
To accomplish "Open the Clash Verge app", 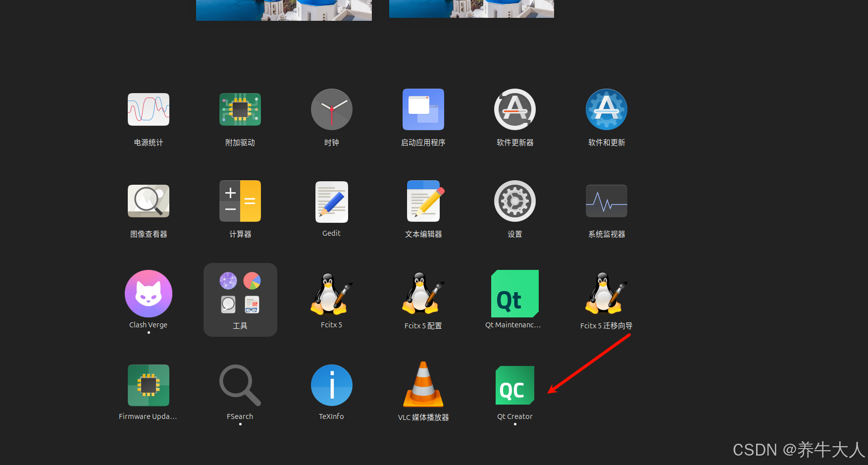I will [149, 294].
